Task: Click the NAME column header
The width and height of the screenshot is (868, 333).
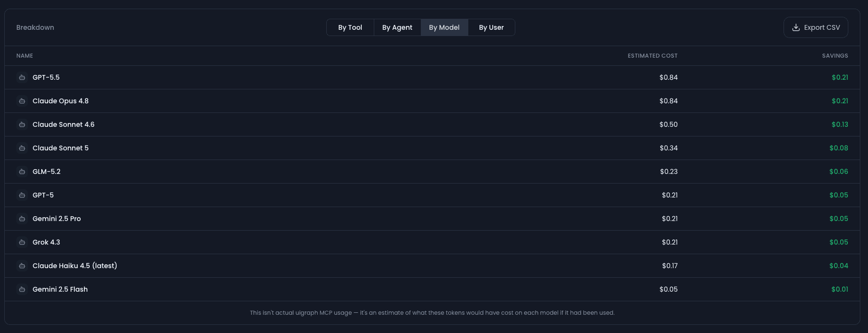Action: coord(24,56)
